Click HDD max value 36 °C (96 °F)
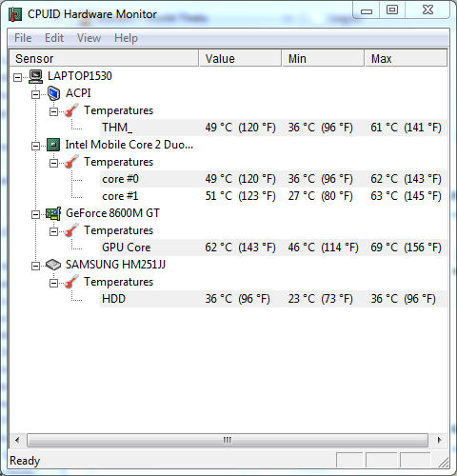 coord(403,299)
